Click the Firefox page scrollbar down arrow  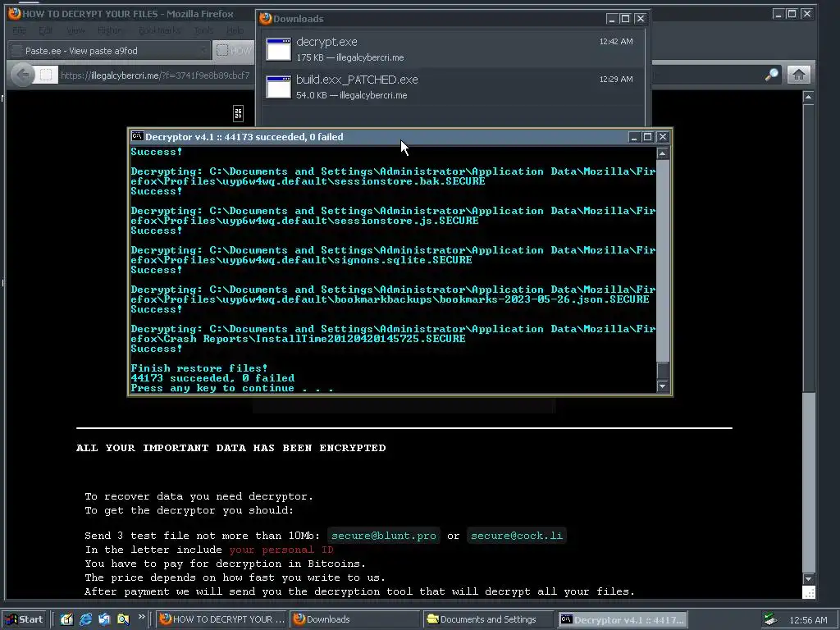click(x=808, y=579)
